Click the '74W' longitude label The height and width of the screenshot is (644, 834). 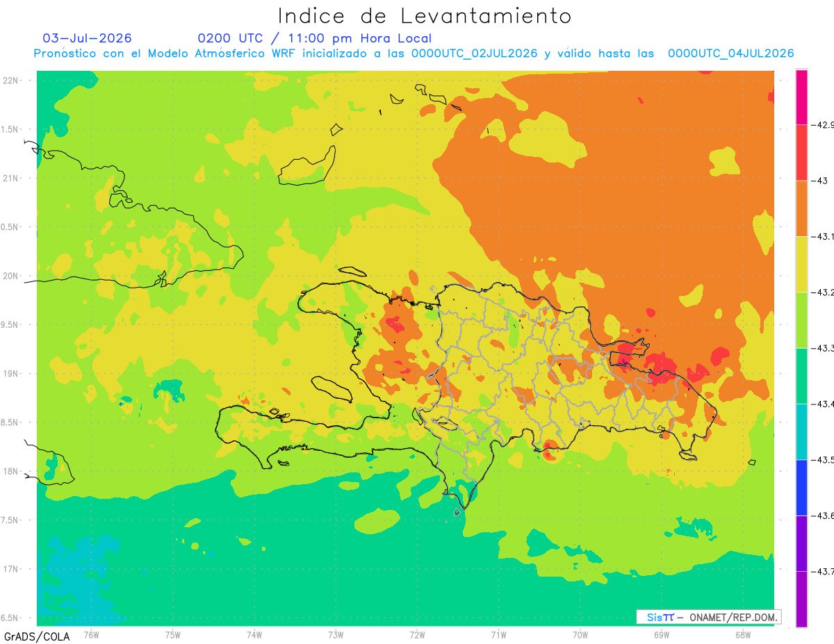click(x=254, y=634)
